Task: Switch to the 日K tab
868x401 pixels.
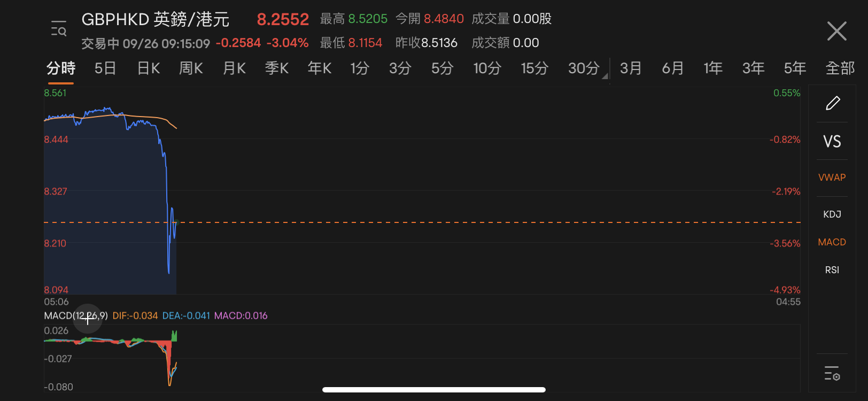Action: (x=149, y=68)
